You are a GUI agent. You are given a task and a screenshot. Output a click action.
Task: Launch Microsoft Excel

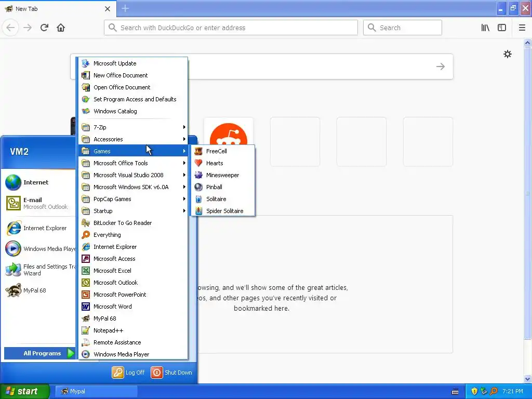pyautogui.click(x=133, y=270)
